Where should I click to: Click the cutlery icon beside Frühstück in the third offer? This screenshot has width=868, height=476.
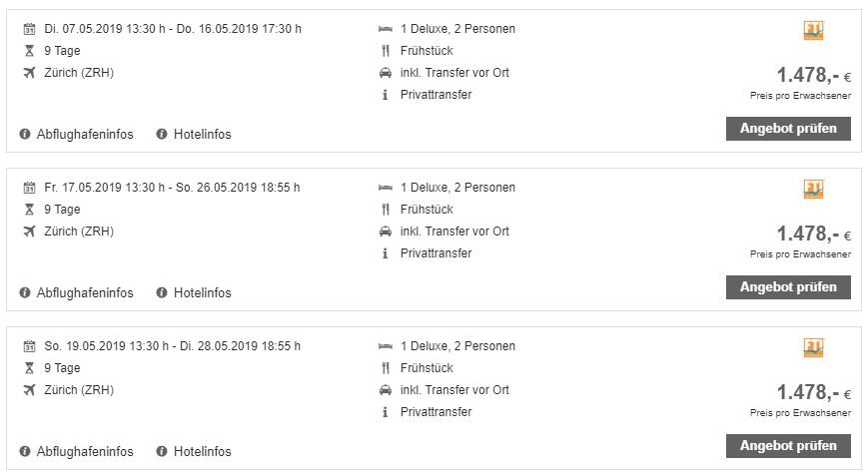(x=386, y=368)
